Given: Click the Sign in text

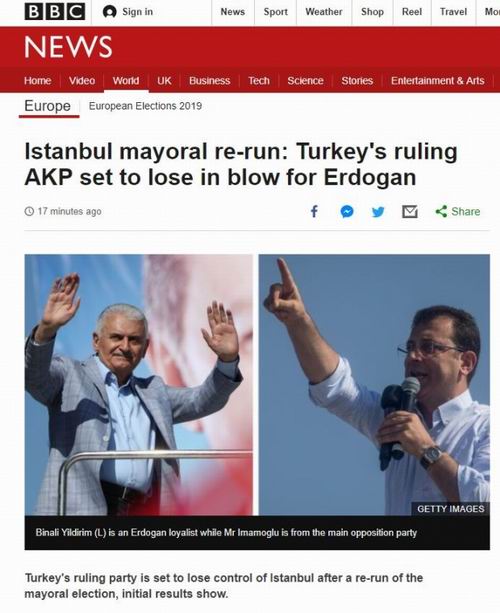Looking at the screenshot, I should [x=138, y=12].
